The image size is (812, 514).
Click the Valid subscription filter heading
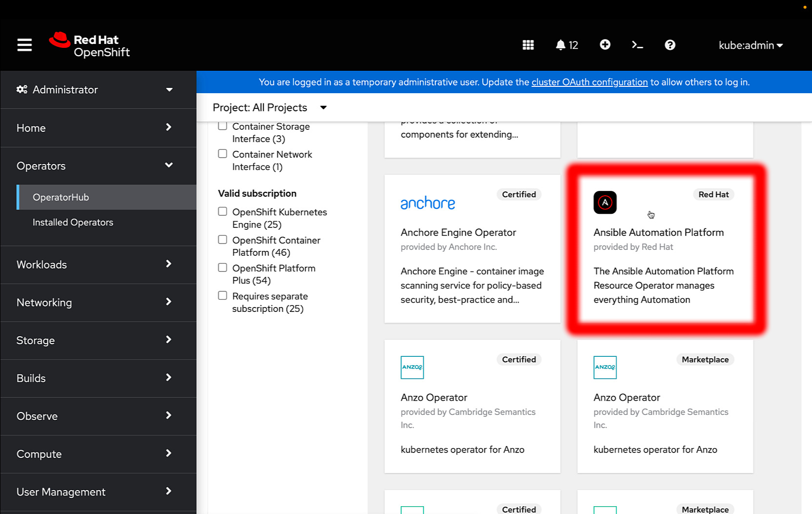click(257, 193)
